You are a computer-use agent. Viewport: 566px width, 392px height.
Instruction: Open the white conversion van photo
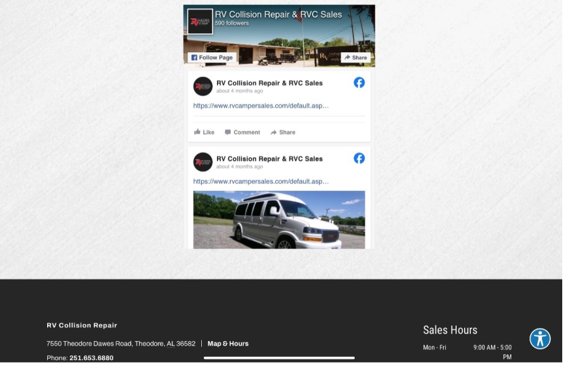(x=279, y=219)
